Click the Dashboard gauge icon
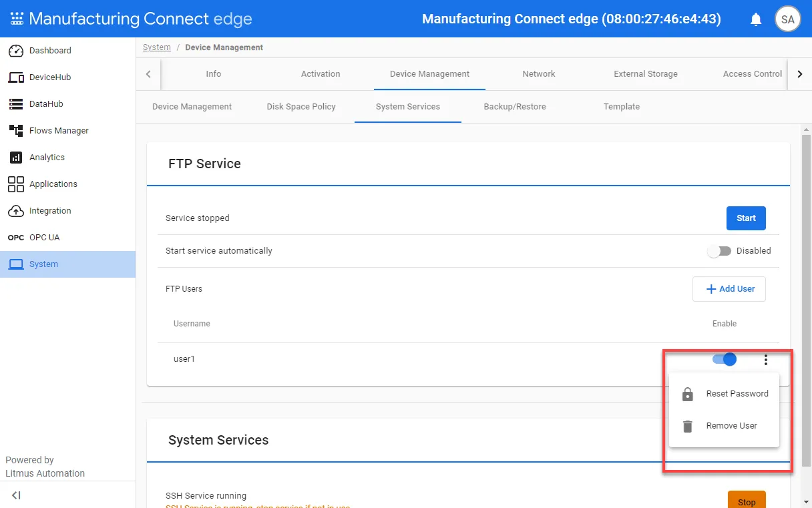This screenshot has width=812, height=508. tap(16, 51)
